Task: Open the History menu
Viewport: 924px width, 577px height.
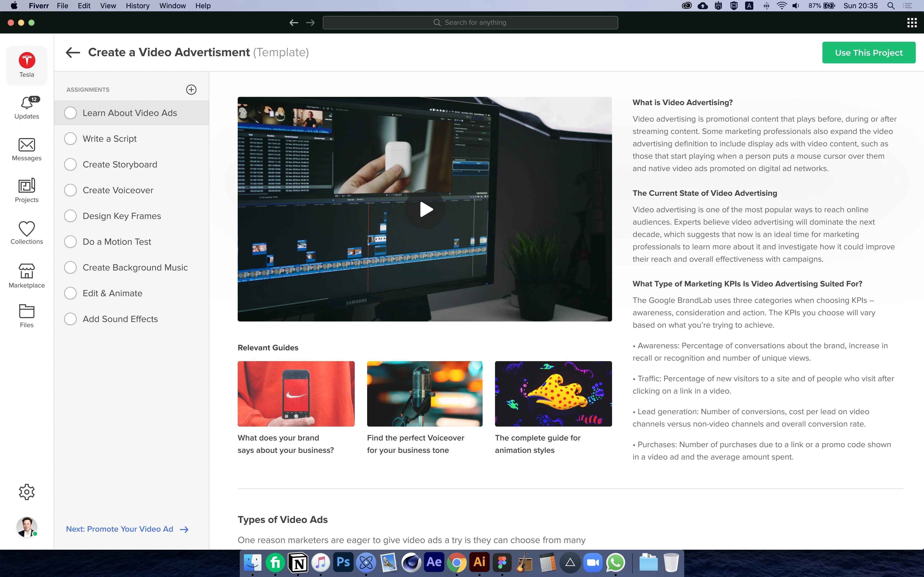Action: (x=137, y=6)
